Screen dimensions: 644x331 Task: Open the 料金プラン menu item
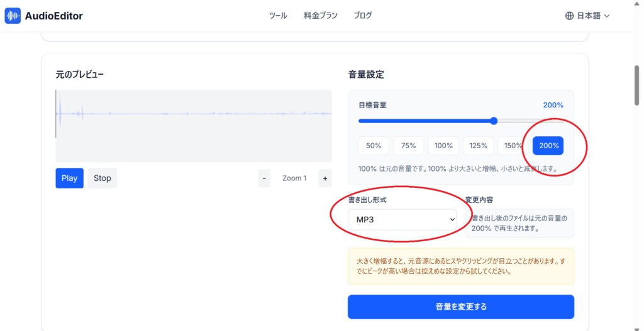tap(321, 16)
